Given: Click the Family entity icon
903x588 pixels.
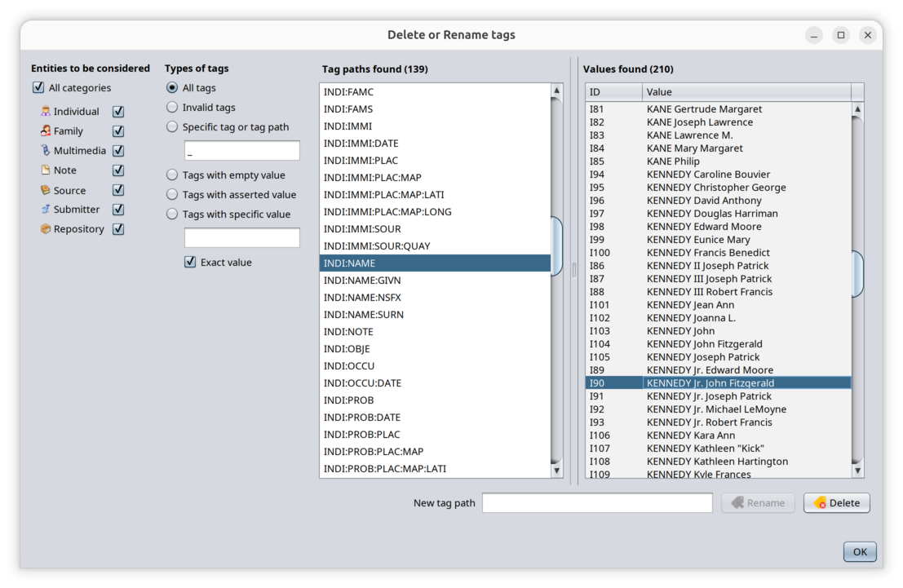Looking at the screenshot, I should pos(46,131).
